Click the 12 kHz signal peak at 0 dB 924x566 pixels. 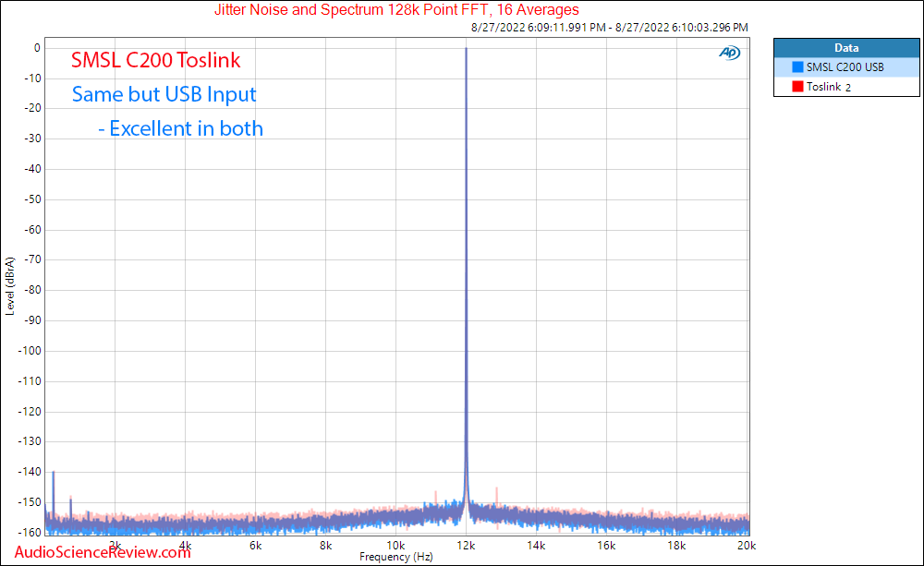tap(466, 49)
